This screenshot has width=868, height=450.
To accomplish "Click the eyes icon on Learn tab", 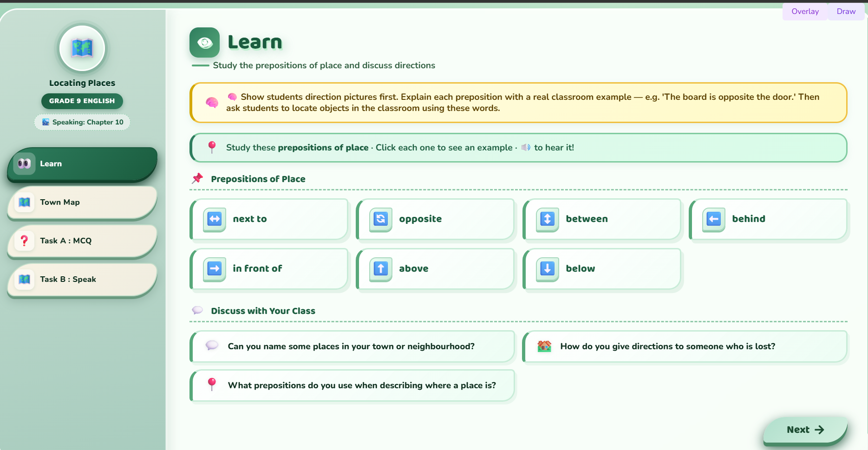I will [x=24, y=163].
